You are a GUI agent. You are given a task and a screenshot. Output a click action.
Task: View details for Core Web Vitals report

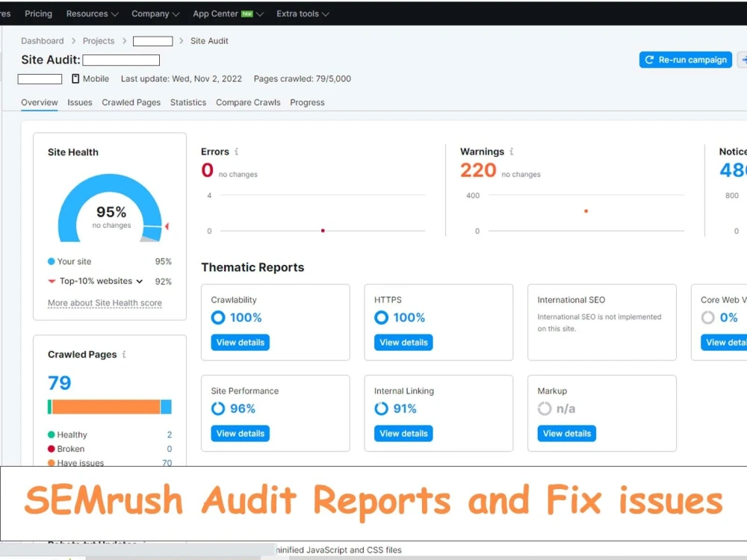tap(724, 343)
